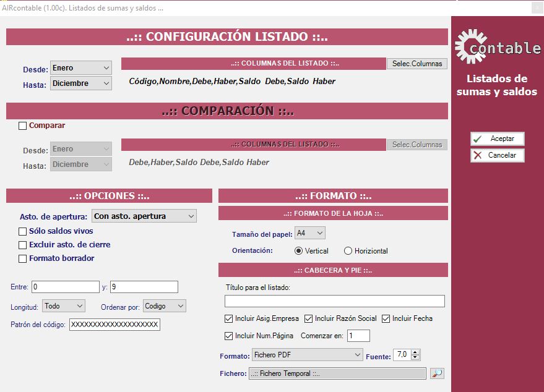
Task: Click the Listados de sumas y saldos heading
Action: (x=497, y=85)
